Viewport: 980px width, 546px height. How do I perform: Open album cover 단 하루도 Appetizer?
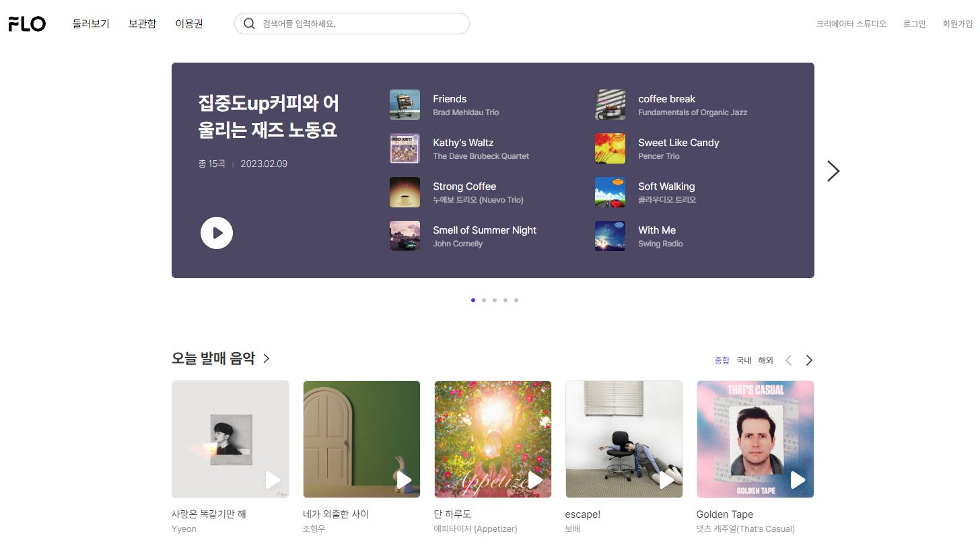tap(493, 439)
